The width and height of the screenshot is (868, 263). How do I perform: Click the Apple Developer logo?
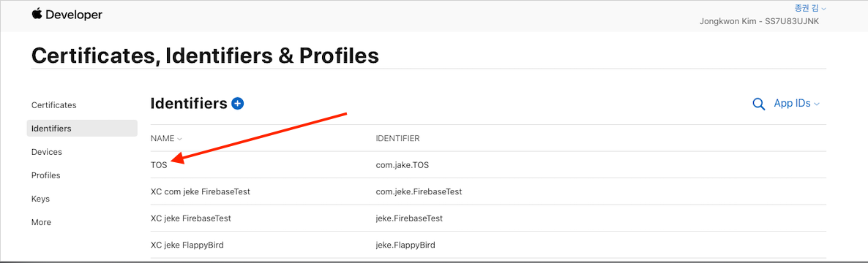click(67, 15)
